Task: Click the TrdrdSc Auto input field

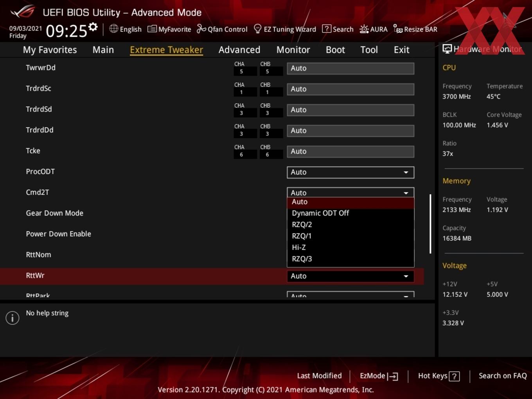Action: pyautogui.click(x=350, y=89)
